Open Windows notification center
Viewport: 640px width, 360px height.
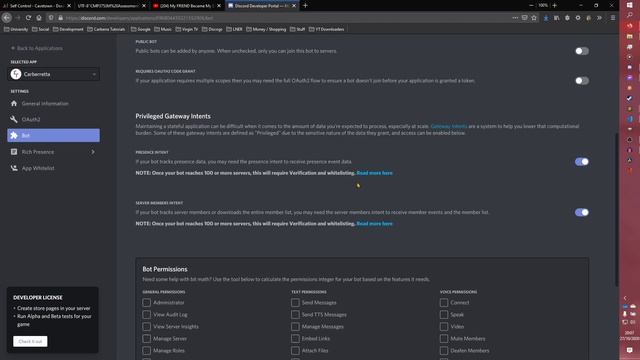pos(630,350)
